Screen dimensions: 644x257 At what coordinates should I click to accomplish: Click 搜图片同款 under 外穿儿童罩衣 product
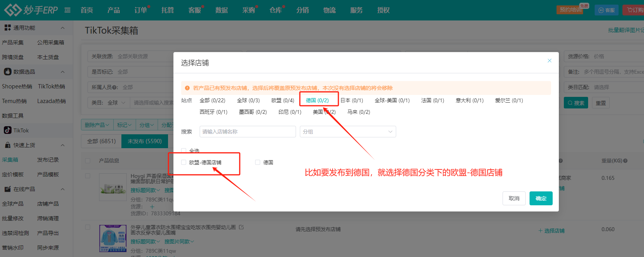[x=179, y=242]
